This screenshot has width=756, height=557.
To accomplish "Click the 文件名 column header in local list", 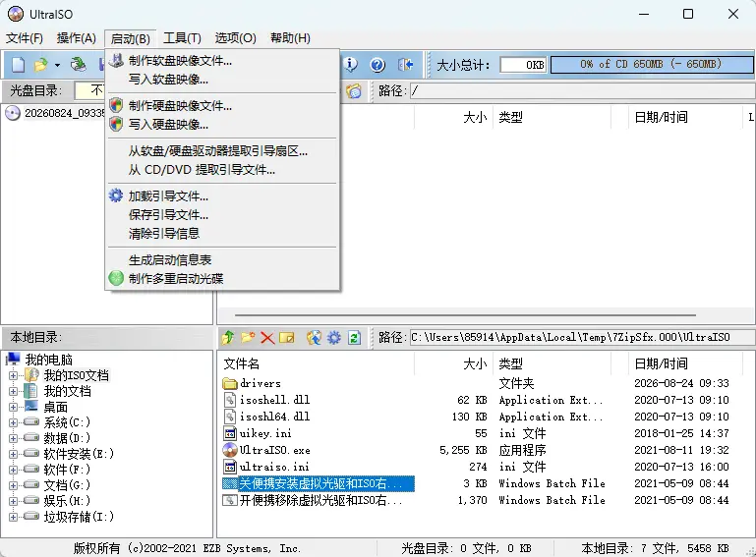I will pyautogui.click(x=316, y=363).
